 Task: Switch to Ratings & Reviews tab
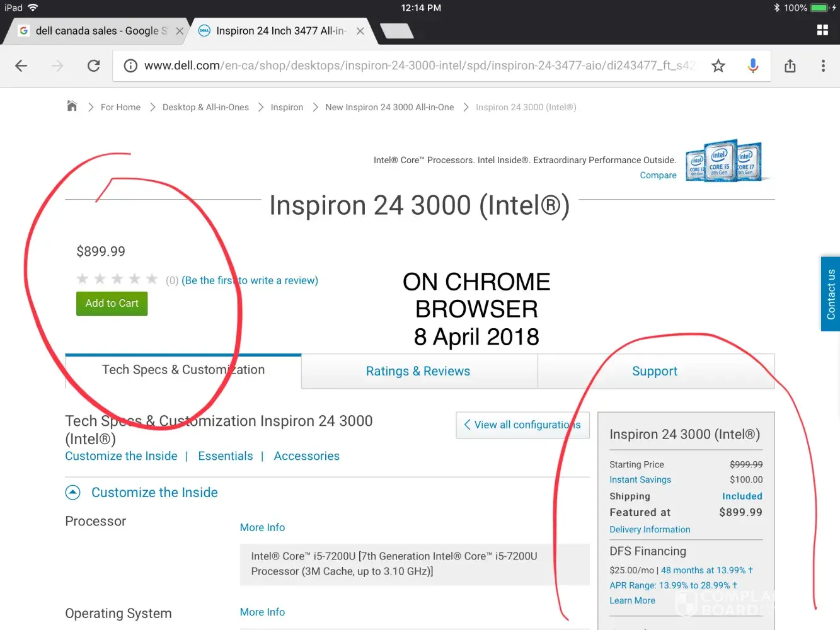click(x=418, y=371)
